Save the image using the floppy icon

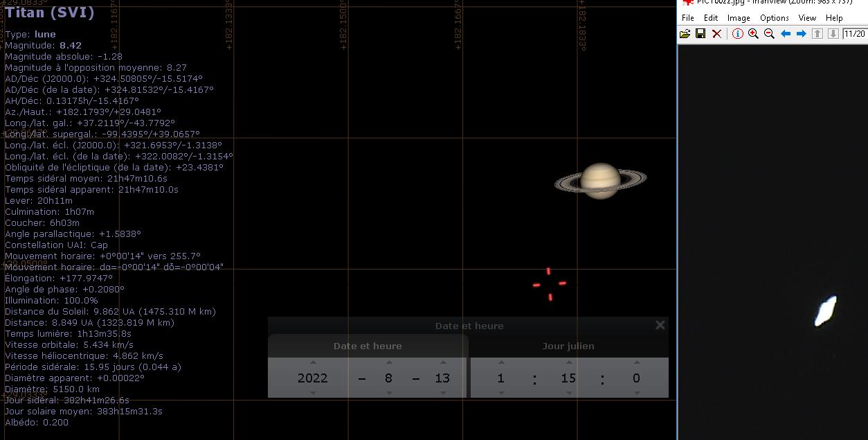click(700, 33)
